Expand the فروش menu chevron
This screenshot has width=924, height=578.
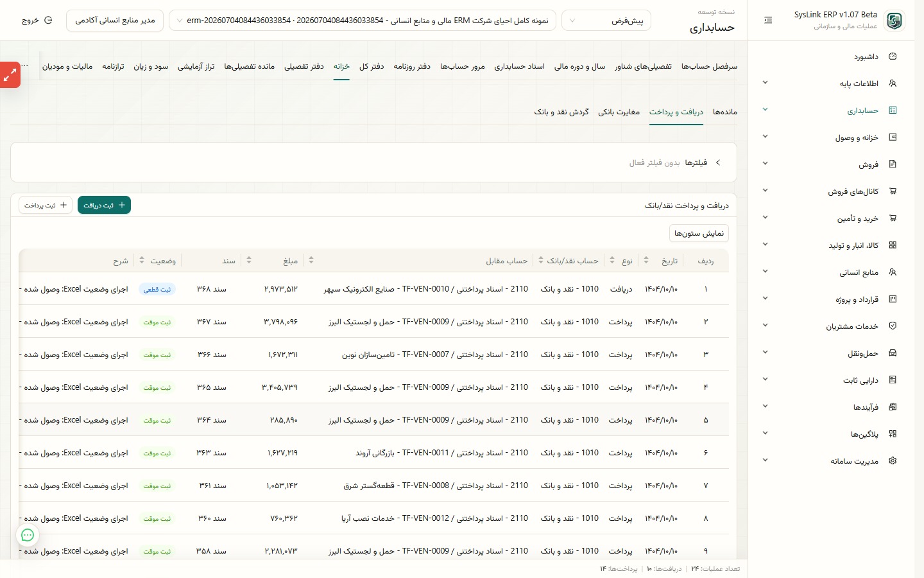(765, 164)
